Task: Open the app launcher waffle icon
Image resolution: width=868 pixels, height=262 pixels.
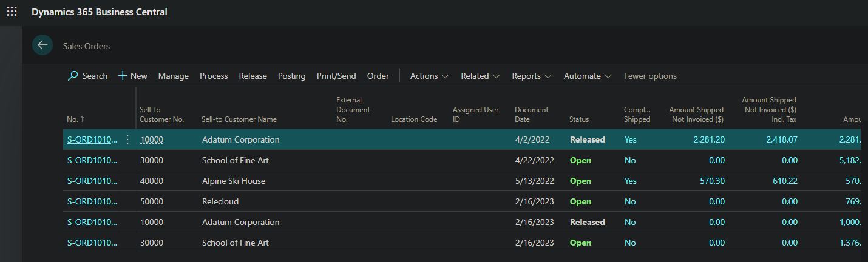Action: [12, 12]
